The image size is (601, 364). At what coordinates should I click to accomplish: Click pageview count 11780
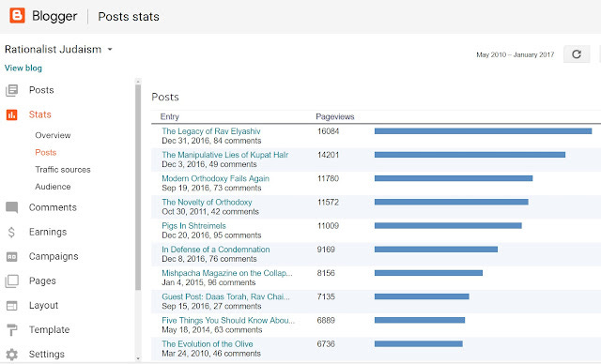pyautogui.click(x=328, y=179)
